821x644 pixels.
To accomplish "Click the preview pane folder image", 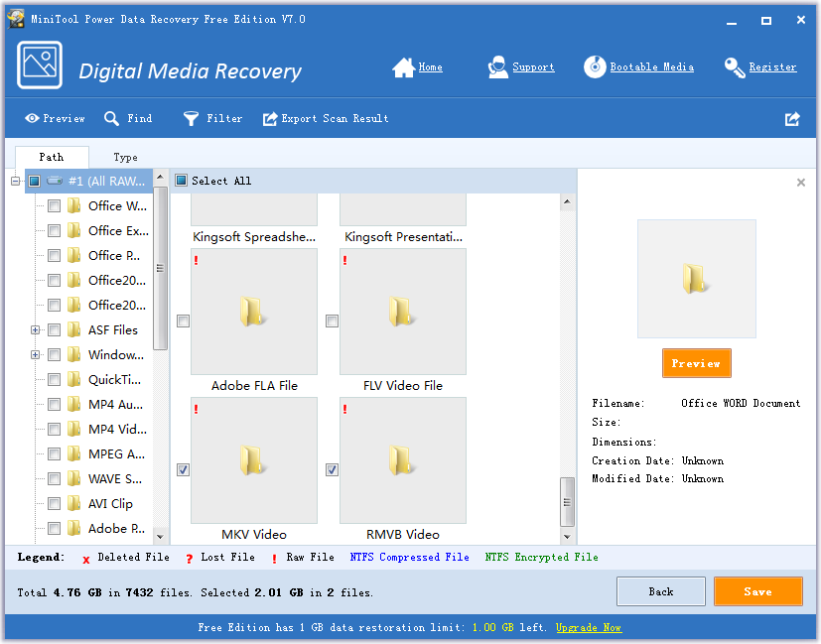I will [x=696, y=279].
